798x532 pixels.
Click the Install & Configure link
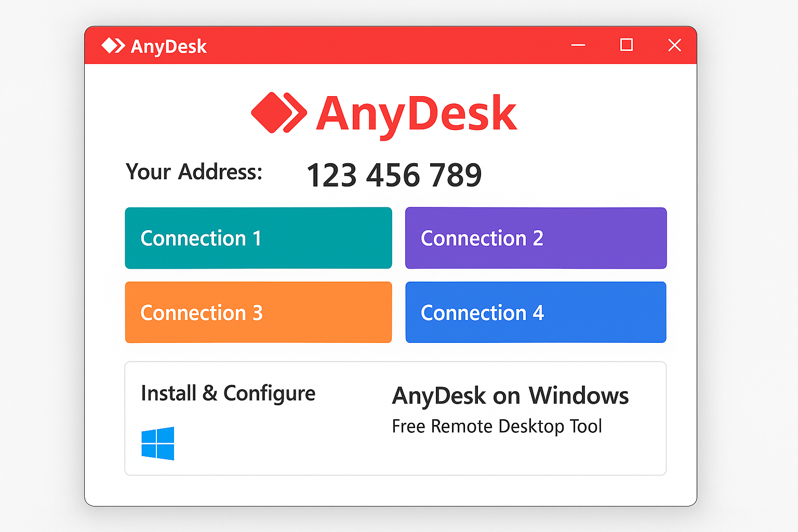tap(228, 393)
